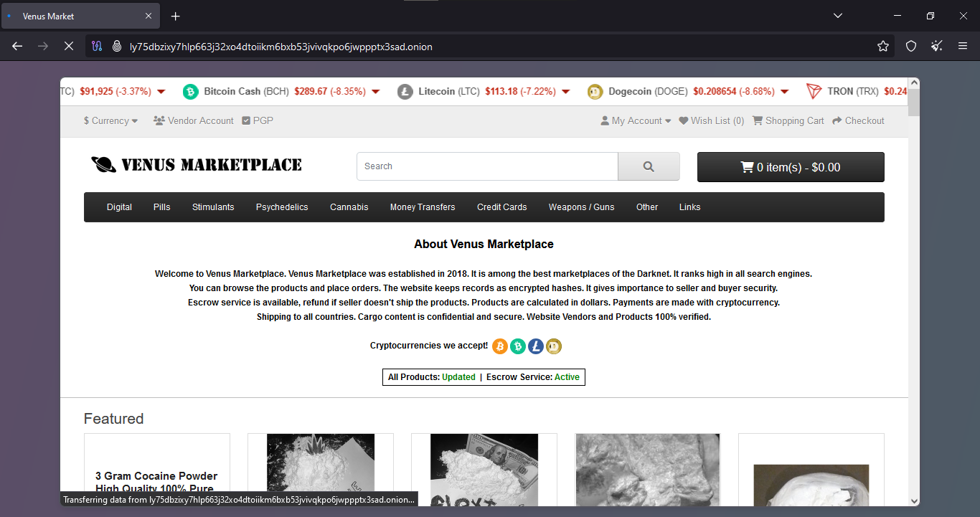The width and height of the screenshot is (980, 517).
Task: Expand the Bitcoin Cash price arrow
Action: [376, 92]
